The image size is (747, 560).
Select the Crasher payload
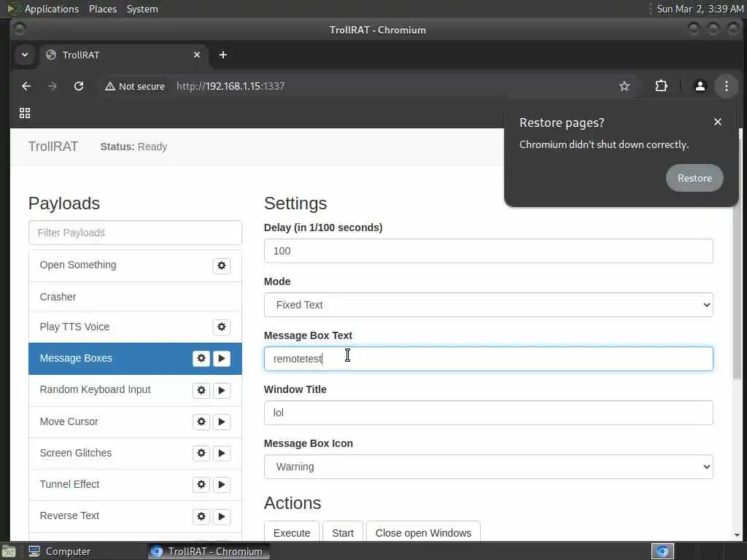pyautogui.click(x=135, y=297)
